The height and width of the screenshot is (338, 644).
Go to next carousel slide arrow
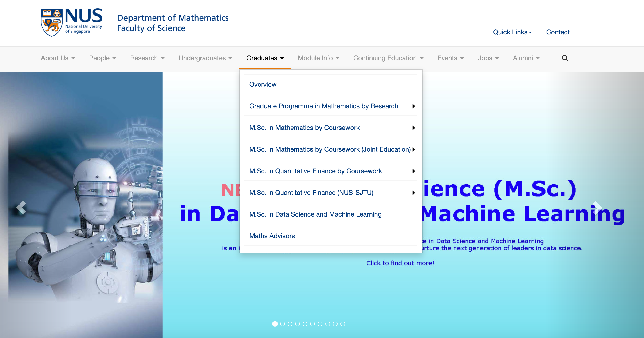pyautogui.click(x=597, y=208)
